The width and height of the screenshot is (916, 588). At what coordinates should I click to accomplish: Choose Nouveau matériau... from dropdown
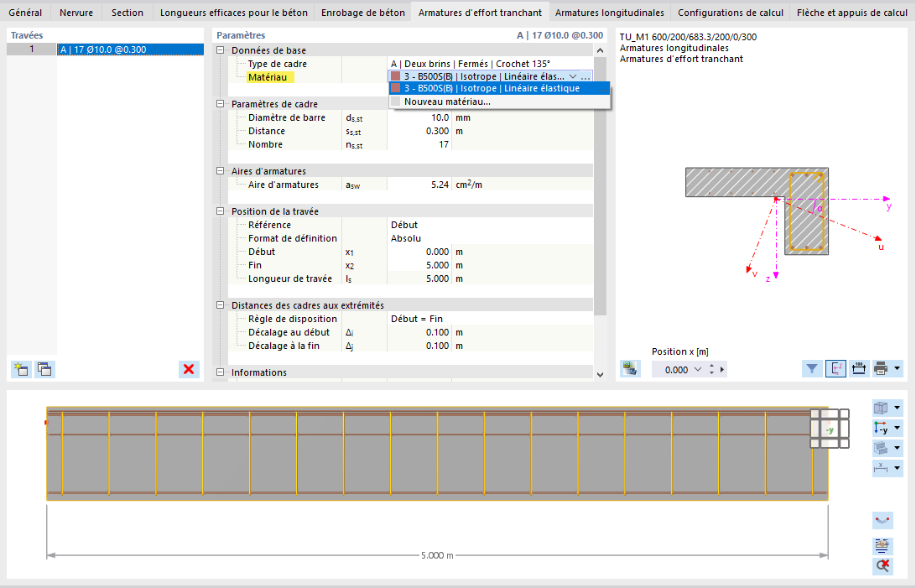click(x=499, y=101)
